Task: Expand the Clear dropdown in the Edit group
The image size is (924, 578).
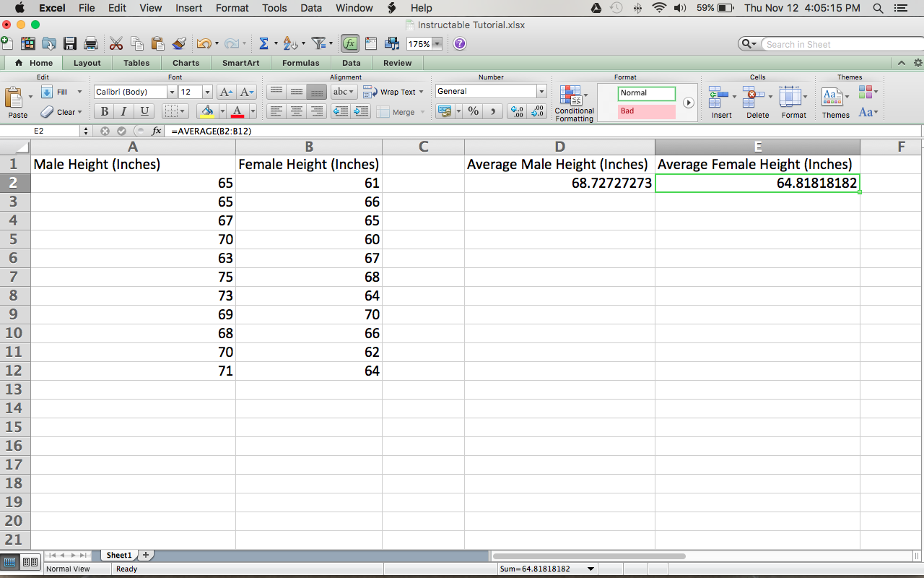Action: click(x=79, y=112)
